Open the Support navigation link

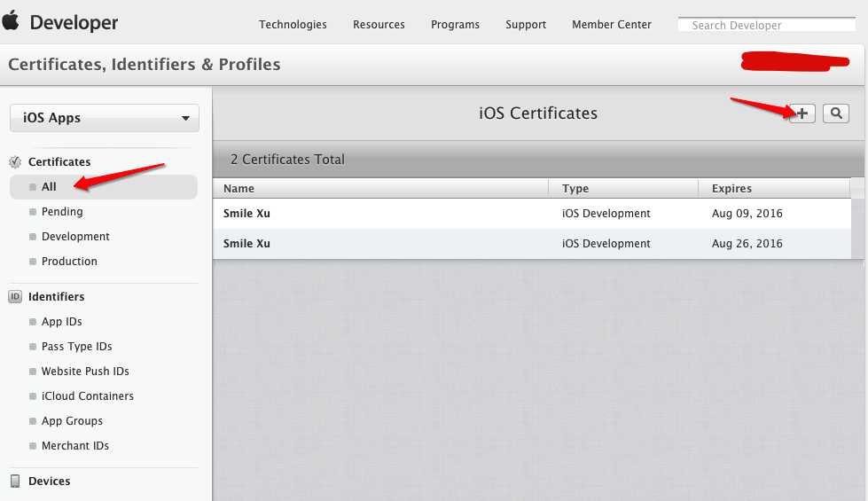pos(526,25)
